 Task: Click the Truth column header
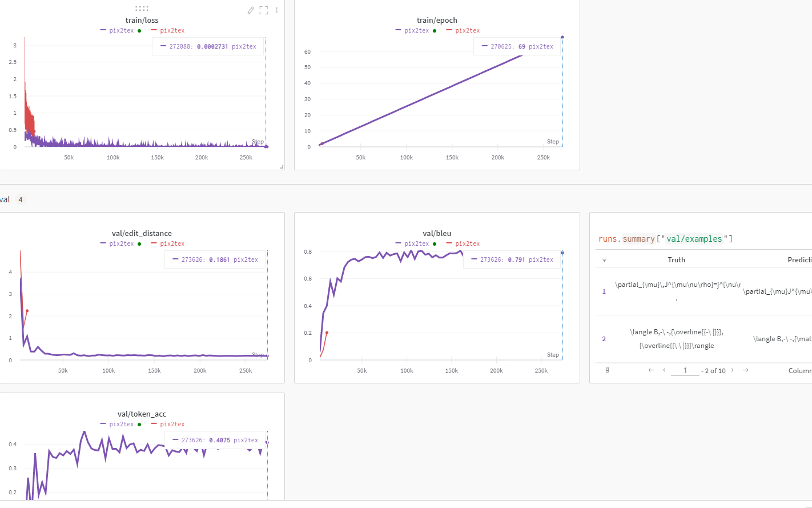click(x=677, y=259)
